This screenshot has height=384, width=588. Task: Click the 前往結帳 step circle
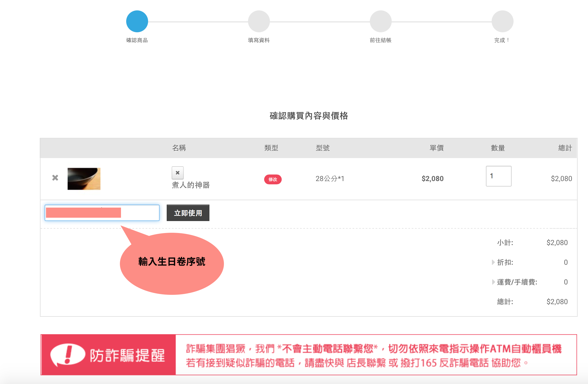coord(381,21)
